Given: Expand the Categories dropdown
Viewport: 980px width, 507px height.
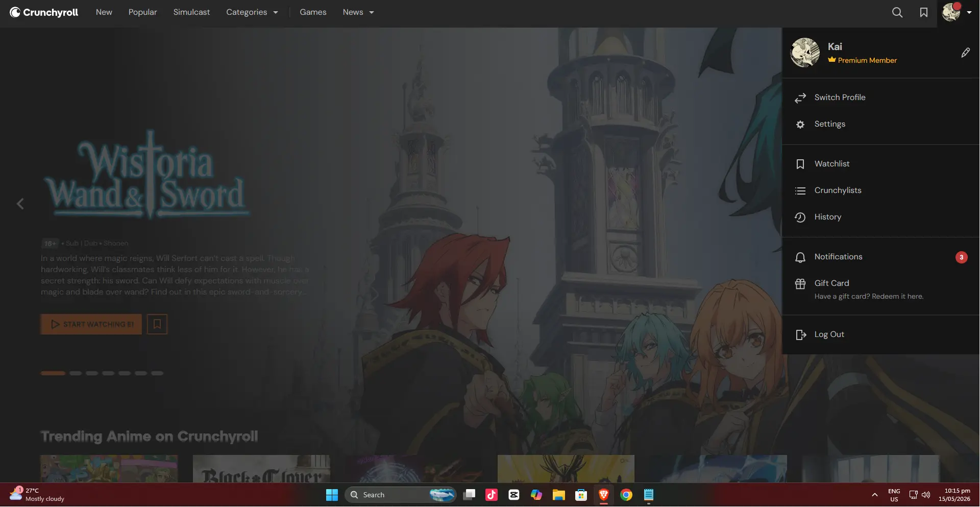Looking at the screenshot, I should click(252, 12).
